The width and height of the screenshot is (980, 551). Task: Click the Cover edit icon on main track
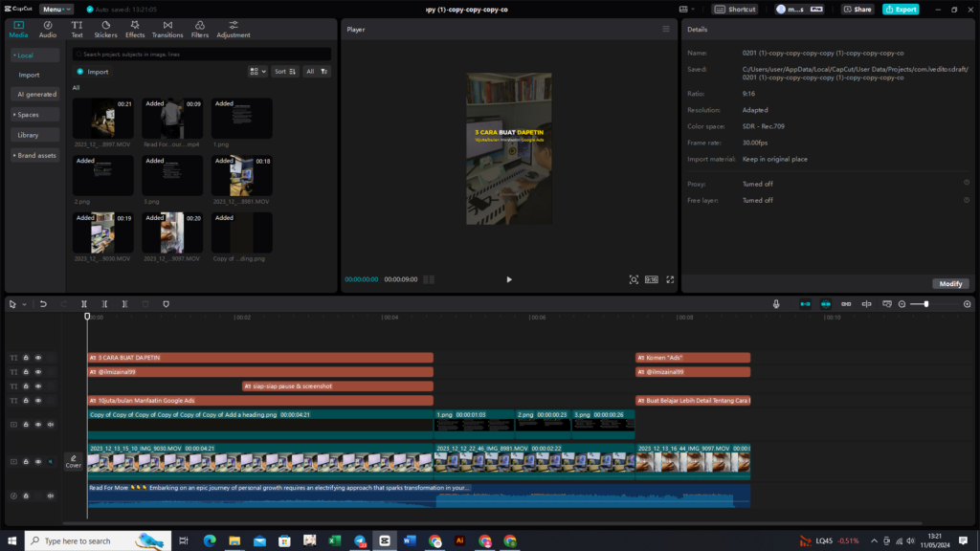[74, 462]
